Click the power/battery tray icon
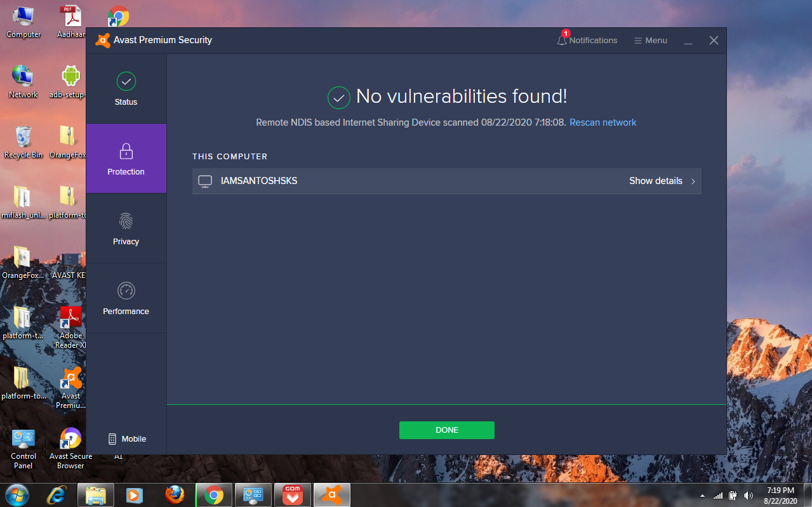 tap(733, 496)
